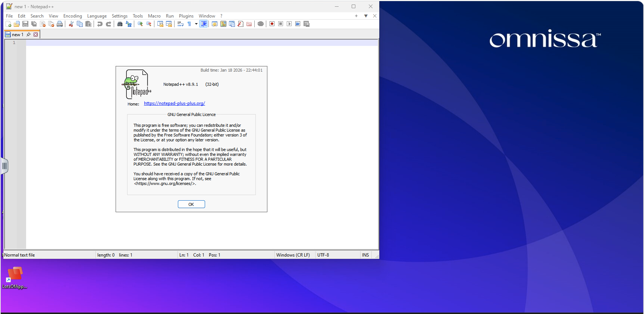Viewport: 644px width, 314px height.
Task: Toggle synchronized horizontal scrolling
Action: (169, 24)
